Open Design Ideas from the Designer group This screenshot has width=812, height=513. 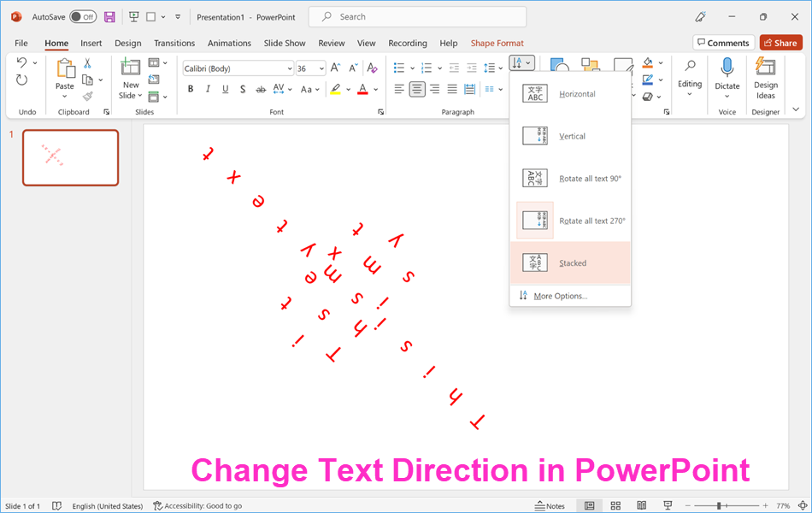point(766,79)
